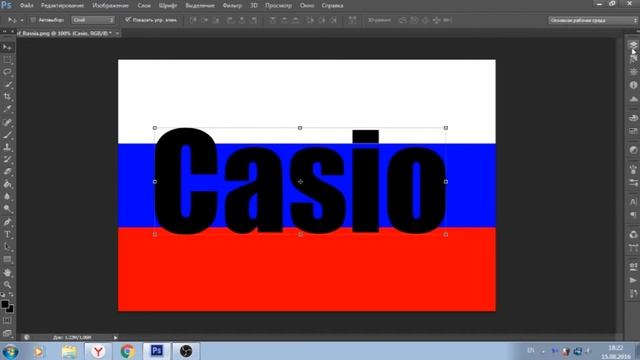640x360 pixels.
Task: Select the Pen tool
Action: coord(7,222)
